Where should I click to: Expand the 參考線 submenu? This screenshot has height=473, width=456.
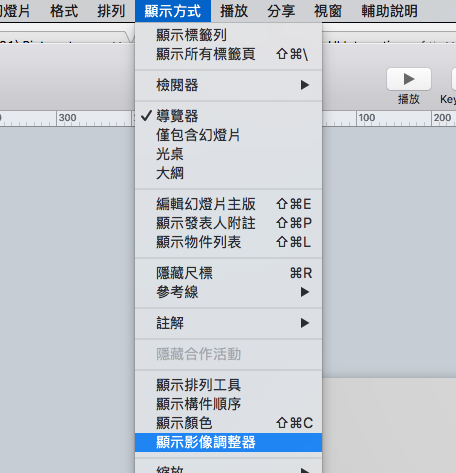point(228,292)
